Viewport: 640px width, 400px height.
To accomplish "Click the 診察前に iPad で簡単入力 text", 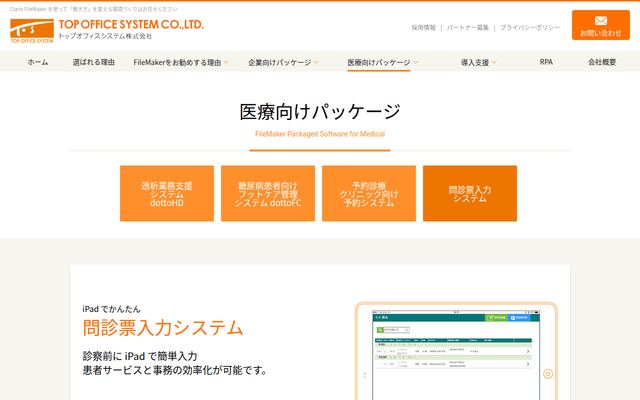I will coord(140,356).
